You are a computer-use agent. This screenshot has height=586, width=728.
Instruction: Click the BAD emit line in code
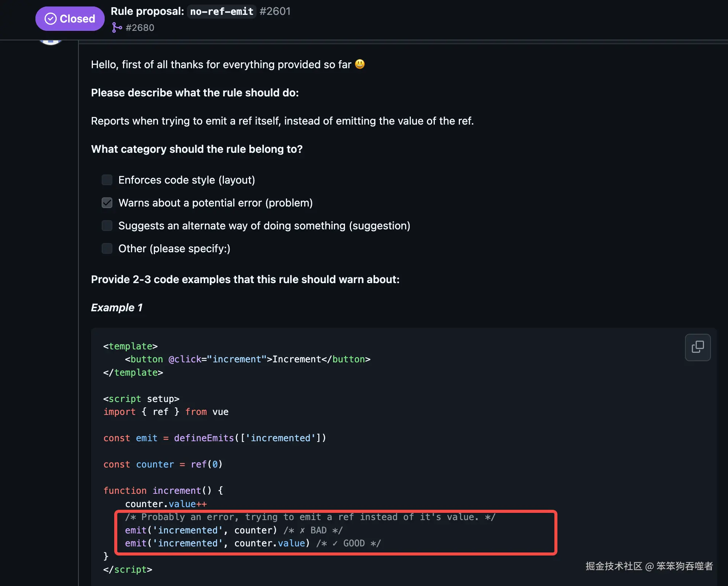tap(201, 530)
